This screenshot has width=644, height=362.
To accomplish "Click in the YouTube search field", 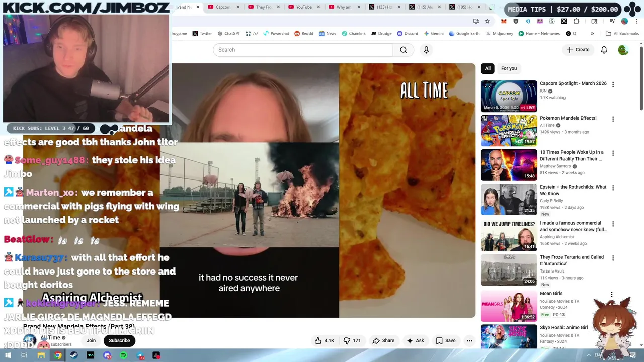I will coord(303,50).
